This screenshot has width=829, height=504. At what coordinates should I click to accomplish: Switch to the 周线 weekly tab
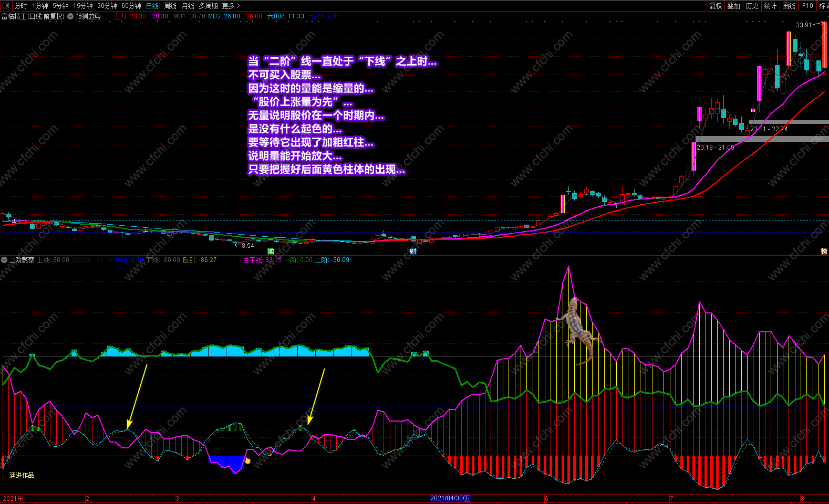coord(170,6)
